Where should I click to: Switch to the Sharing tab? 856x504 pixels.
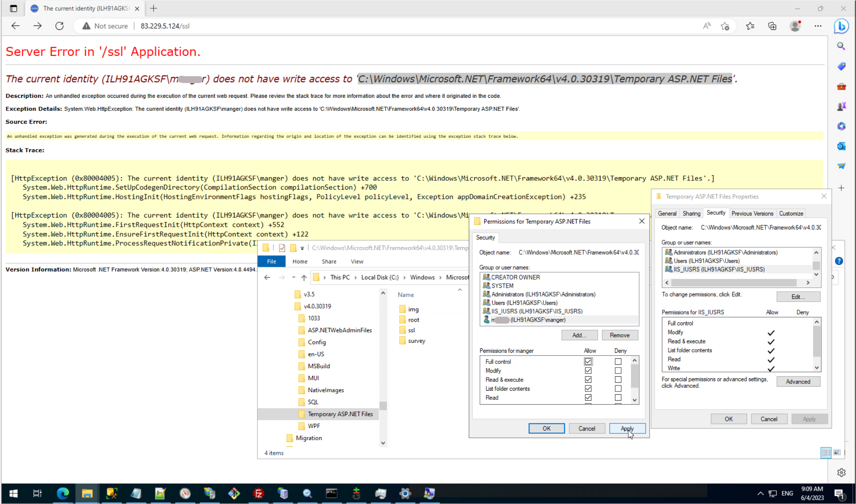point(691,213)
